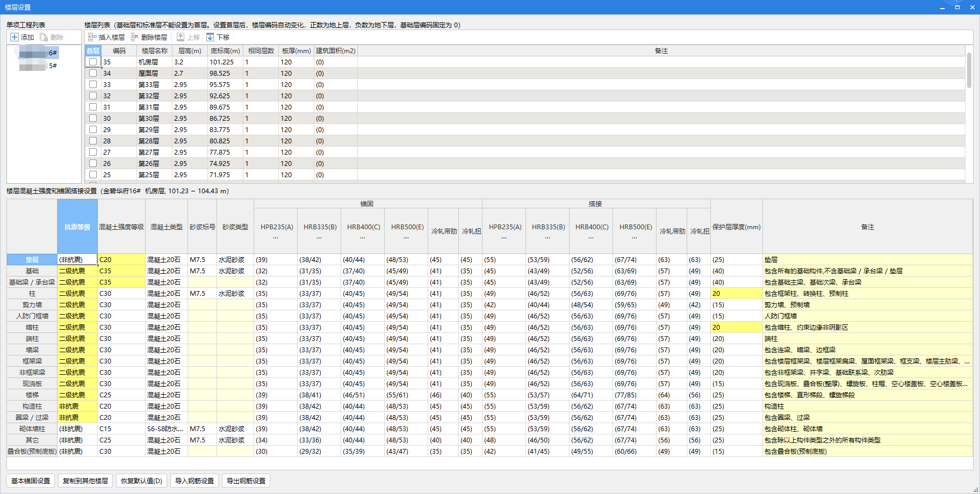Image resolution: width=980 pixels, height=494 pixels.
Task: Click the 柱 protective layer value 20
Action: coord(737,293)
